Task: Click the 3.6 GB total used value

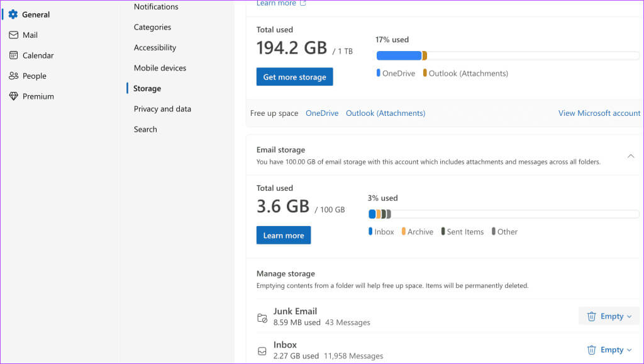Action: [x=282, y=206]
